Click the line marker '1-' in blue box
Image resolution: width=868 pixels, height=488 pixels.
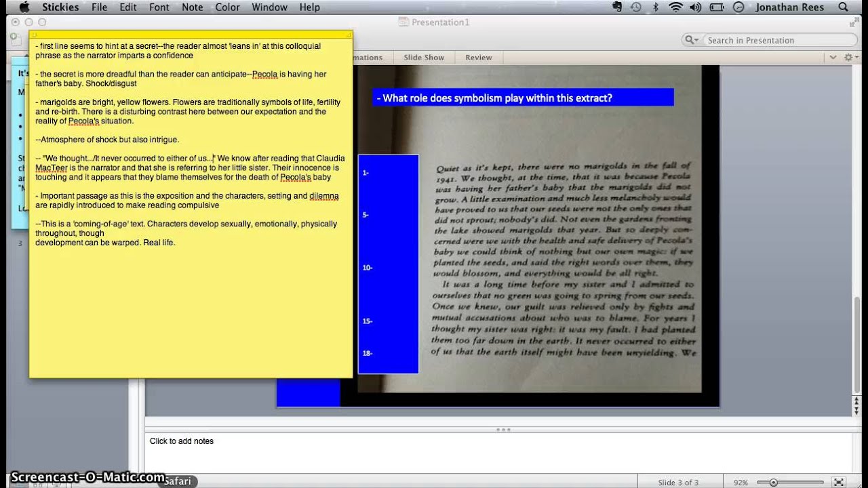pyautogui.click(x=366, y=173)
